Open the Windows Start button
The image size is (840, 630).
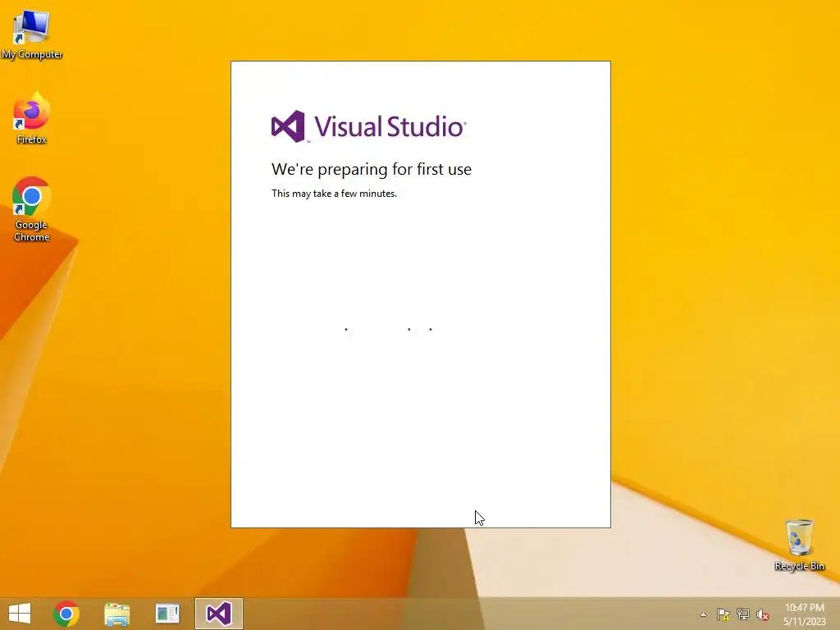20,614
